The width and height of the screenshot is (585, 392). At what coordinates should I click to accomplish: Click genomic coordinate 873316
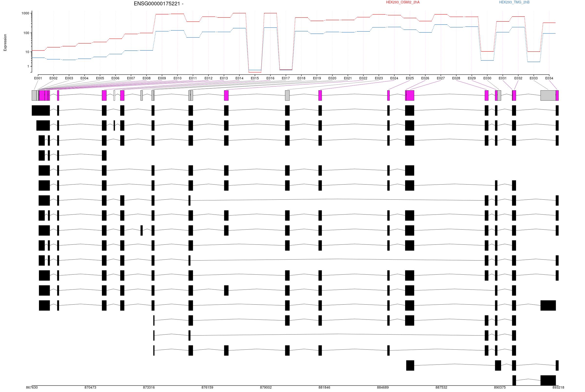click(x=149, y=388)
